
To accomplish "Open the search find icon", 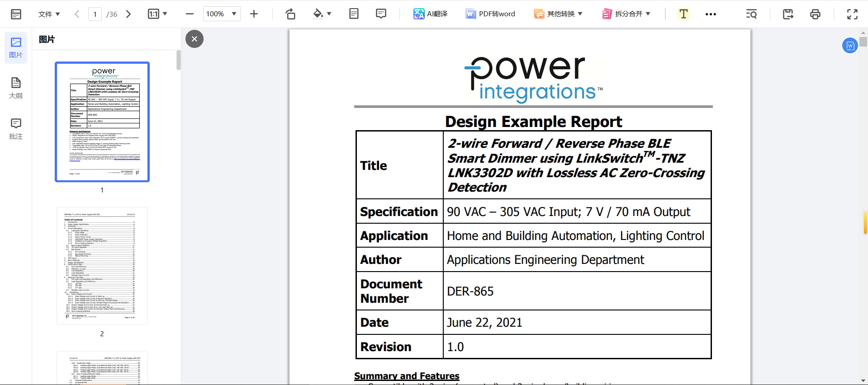I will pos(751,14).
